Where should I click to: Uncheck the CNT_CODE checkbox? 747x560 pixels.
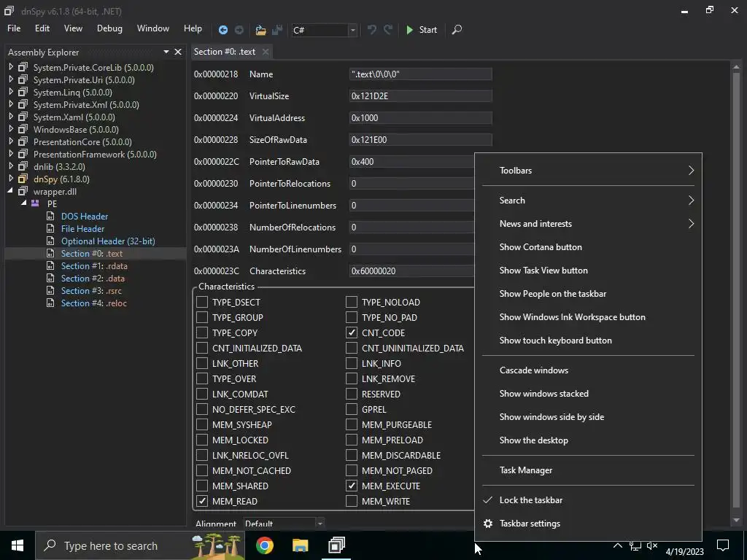pos(352,332)
